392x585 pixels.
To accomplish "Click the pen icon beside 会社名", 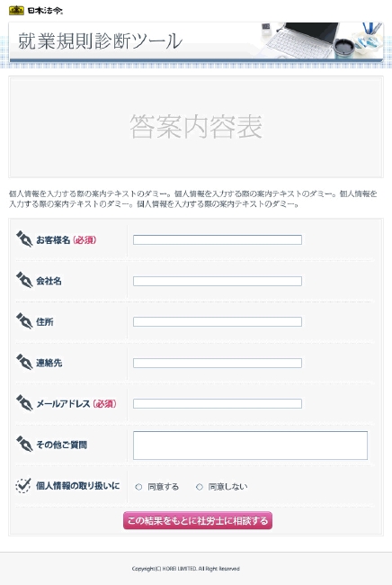I will 24,280.
